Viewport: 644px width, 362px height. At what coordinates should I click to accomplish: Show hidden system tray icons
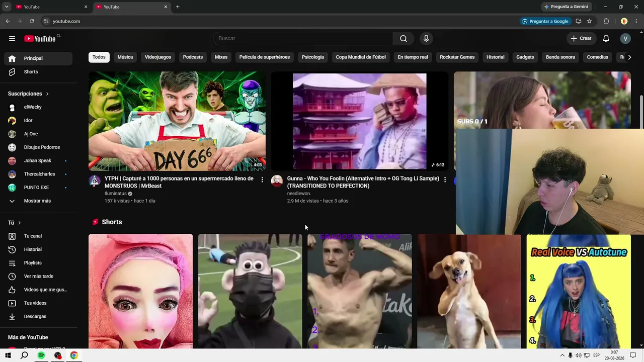[x=562, y=355]
